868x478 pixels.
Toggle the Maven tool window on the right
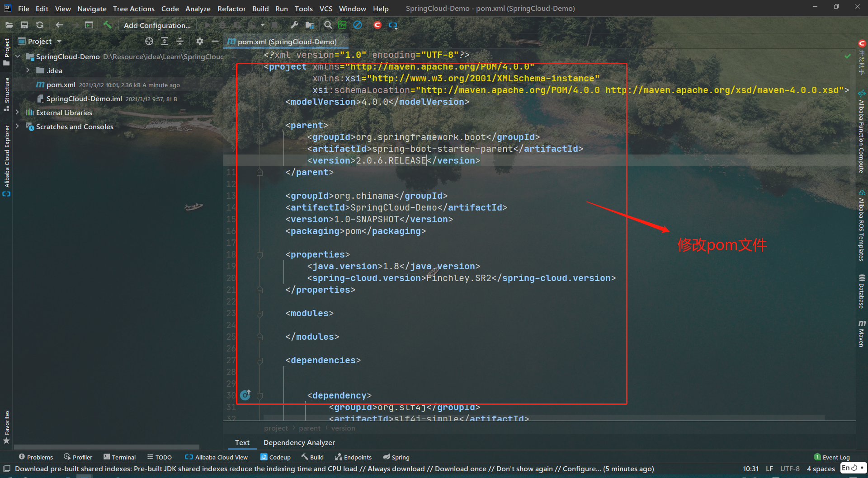tap(862, 333)
